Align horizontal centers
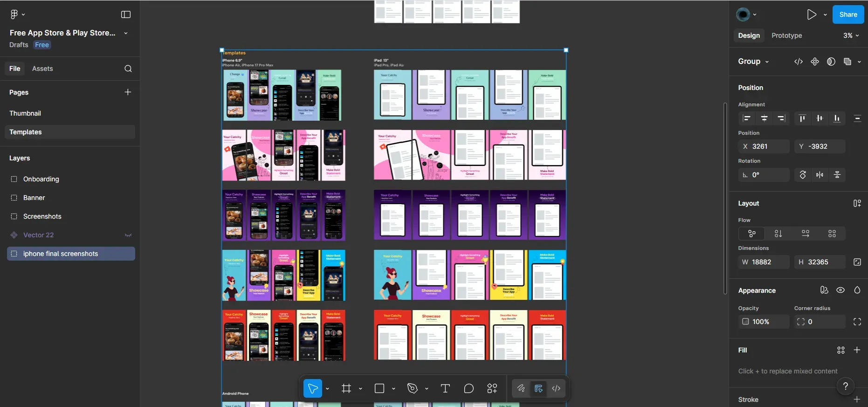Viewport: 868px width, 407px height. tap(765, 118)
